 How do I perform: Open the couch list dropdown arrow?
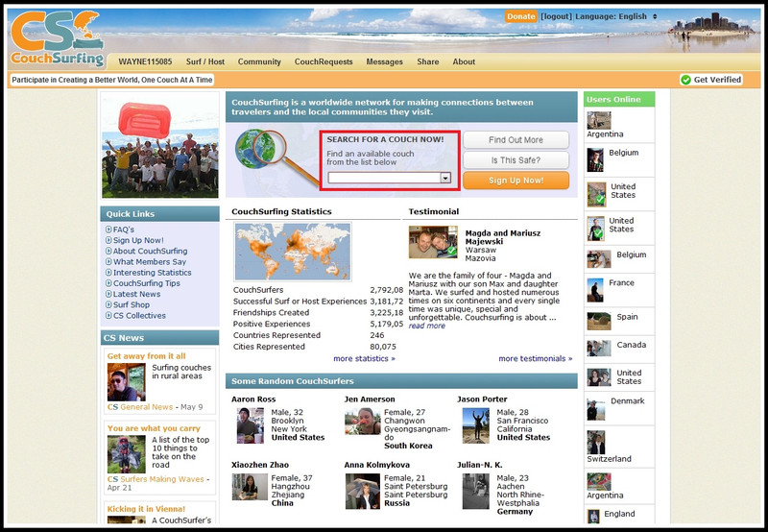click(445, 178)
